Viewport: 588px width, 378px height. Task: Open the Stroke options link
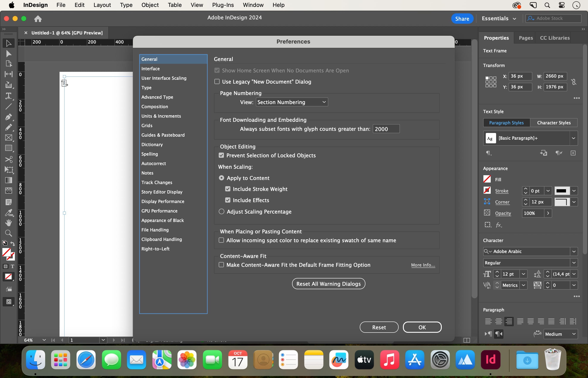(x=502, y=191)
